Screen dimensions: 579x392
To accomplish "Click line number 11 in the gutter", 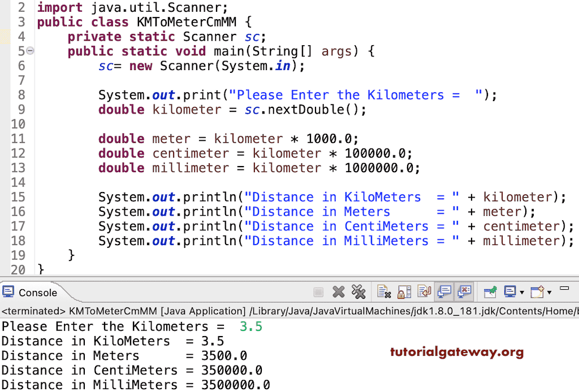I will (x=18, y=138).
